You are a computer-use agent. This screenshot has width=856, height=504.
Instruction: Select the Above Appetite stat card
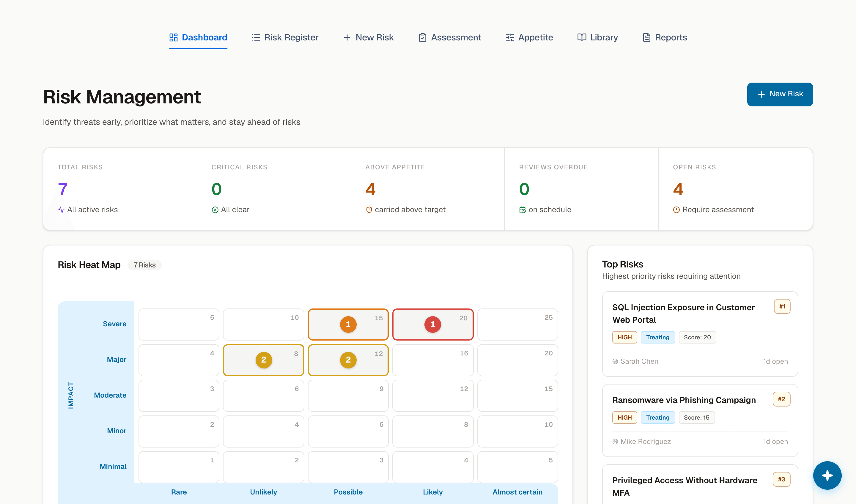(x=428, y=189)
